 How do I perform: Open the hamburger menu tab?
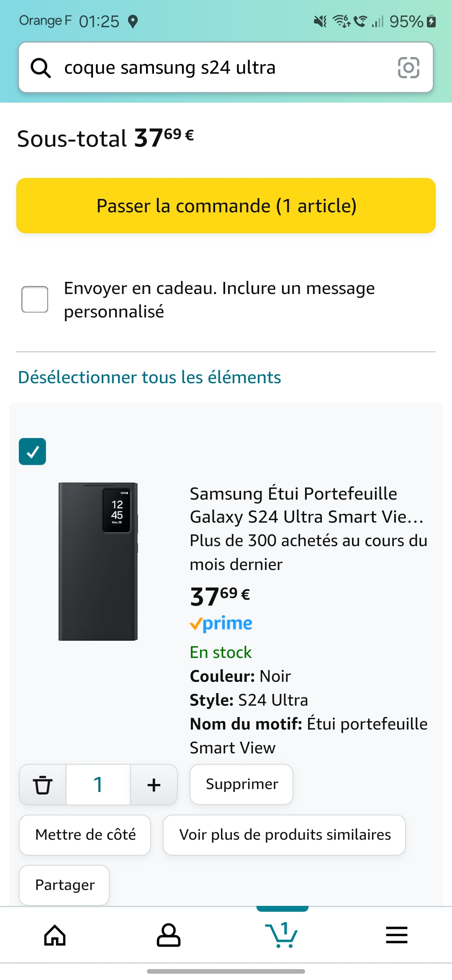coord(397,935)
